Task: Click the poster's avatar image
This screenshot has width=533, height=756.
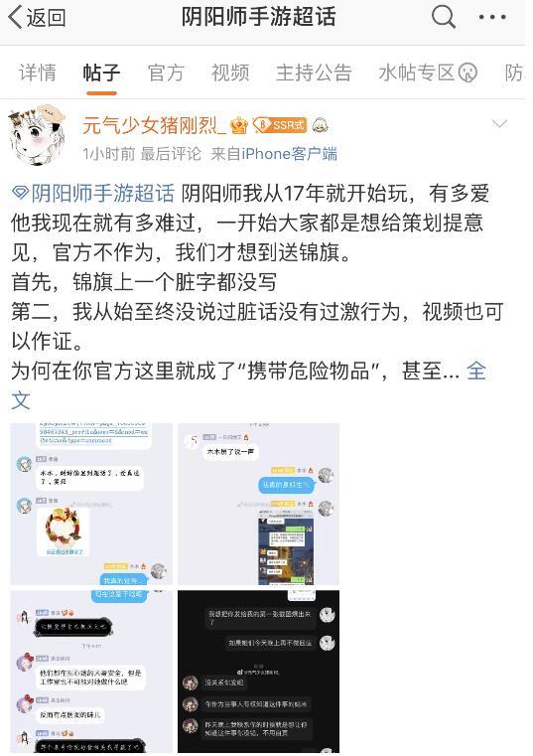Action: pos(37,134)
